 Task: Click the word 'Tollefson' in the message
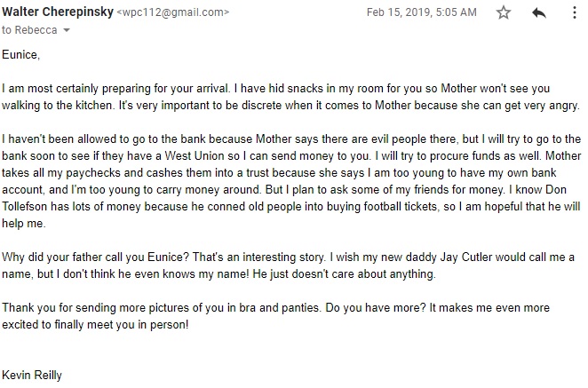coord(24,206)
